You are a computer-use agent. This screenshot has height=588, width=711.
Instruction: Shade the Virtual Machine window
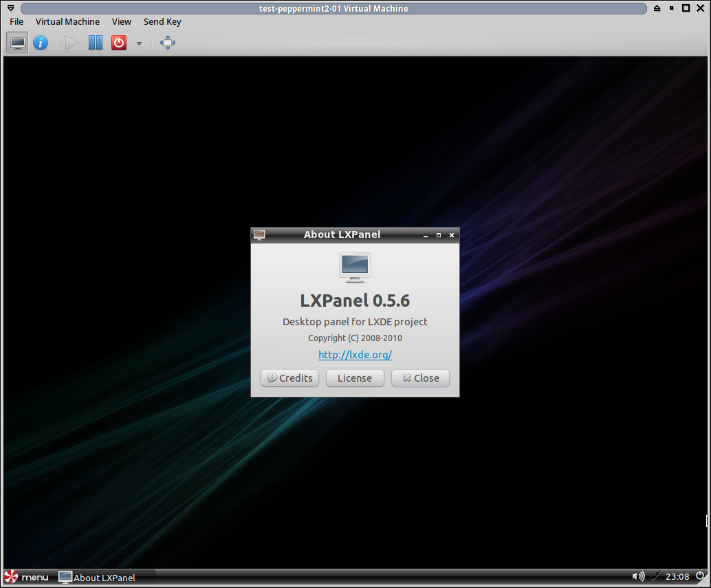click(x=657, y=8)
